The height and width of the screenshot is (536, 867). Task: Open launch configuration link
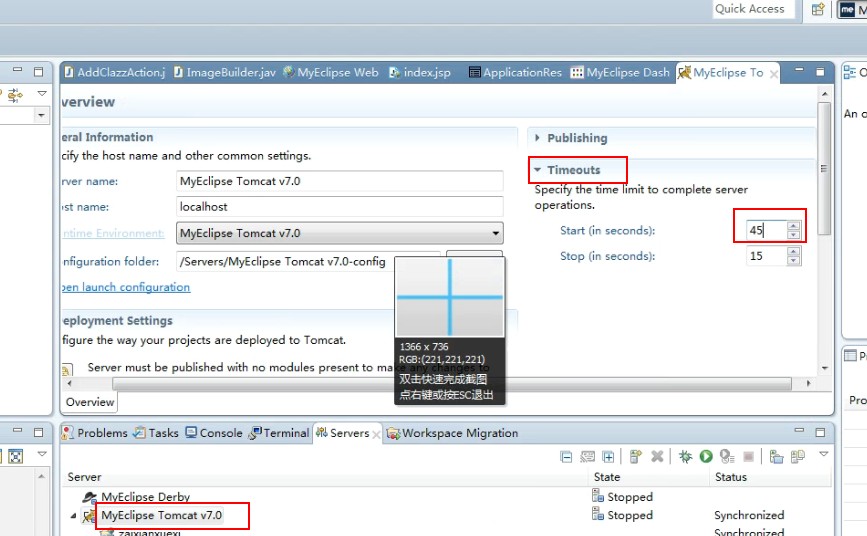pos(126,287)
